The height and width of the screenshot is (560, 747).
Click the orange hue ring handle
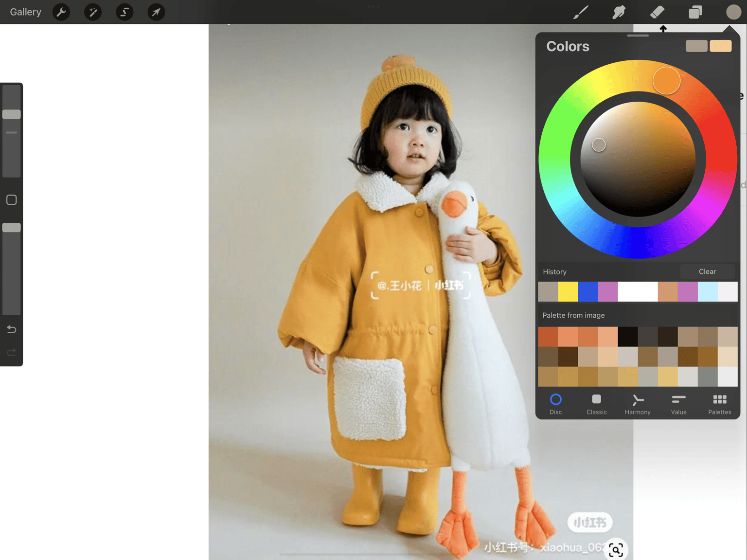(x=666, y=80)
